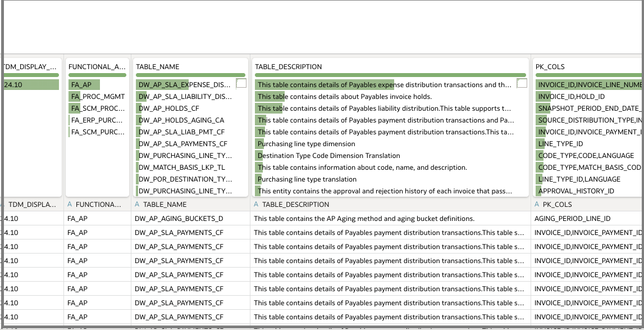Viewport: 644px width, 330px height.
Task: Click the TABLE_NAME profile card title
Action: pyautogui.click(x=158, y=67)
